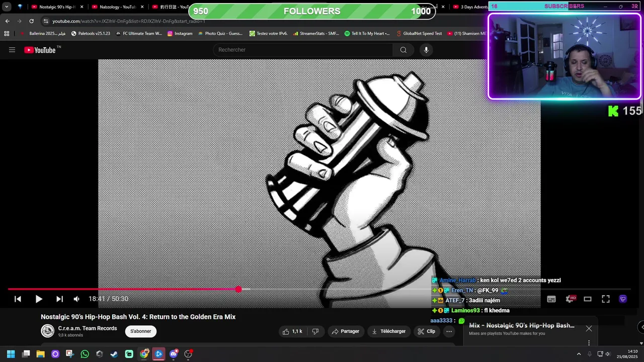The height and width of the screenshot is (362, 644).
Task: Toggle subtitles on the player
Action: point(551,299)
